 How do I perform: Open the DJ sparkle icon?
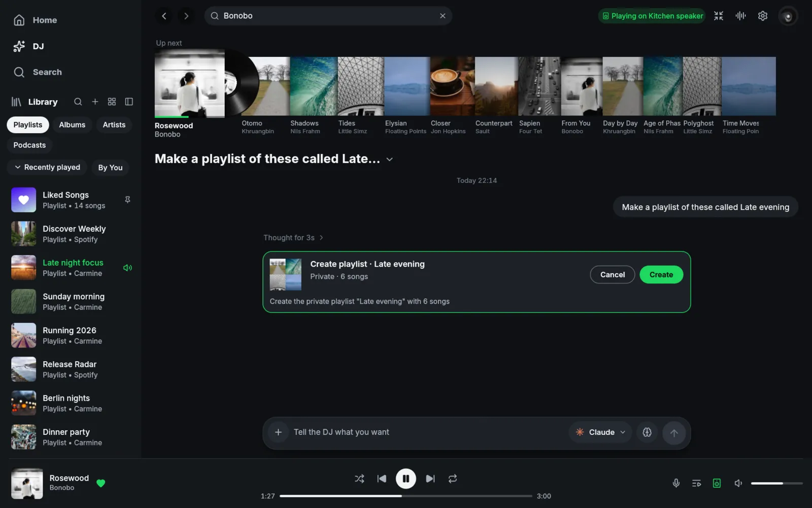pos(19,46)
